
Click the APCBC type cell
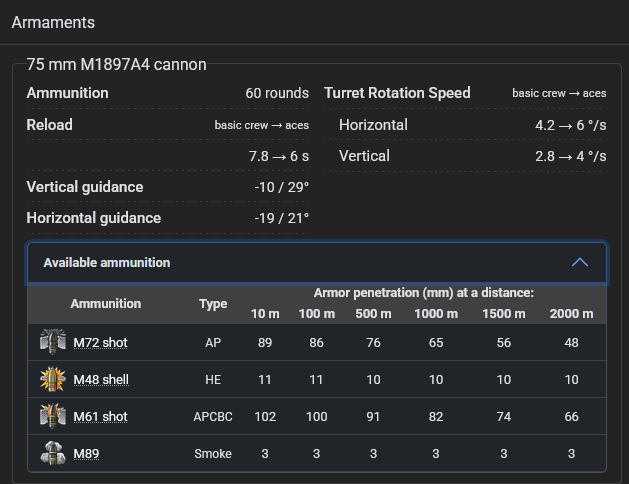[213, 417]
